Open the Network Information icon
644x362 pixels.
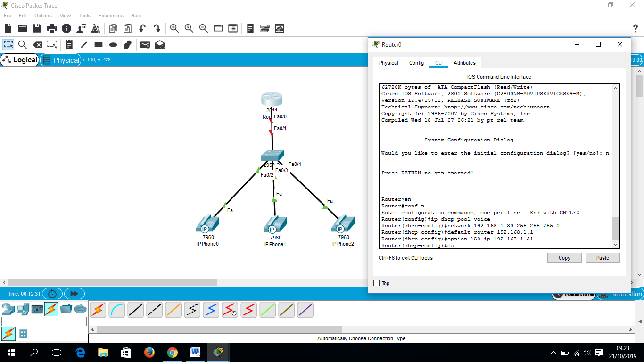66,29
